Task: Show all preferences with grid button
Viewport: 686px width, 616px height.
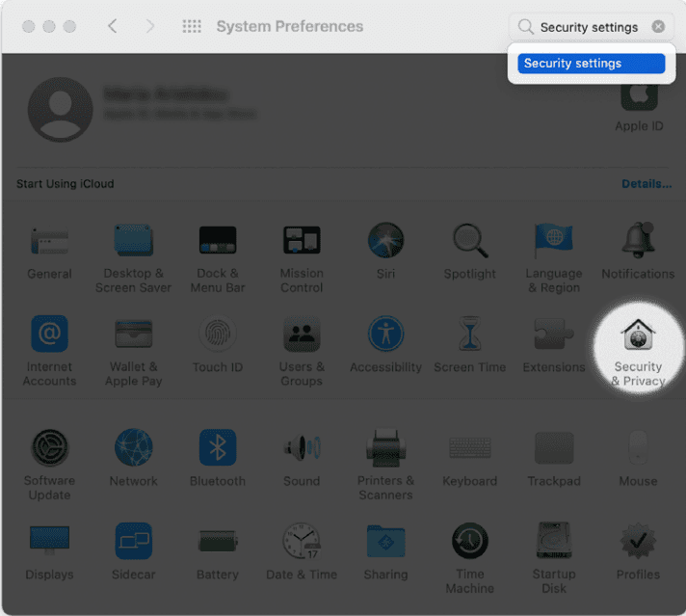Action: [x=192, y=26]
